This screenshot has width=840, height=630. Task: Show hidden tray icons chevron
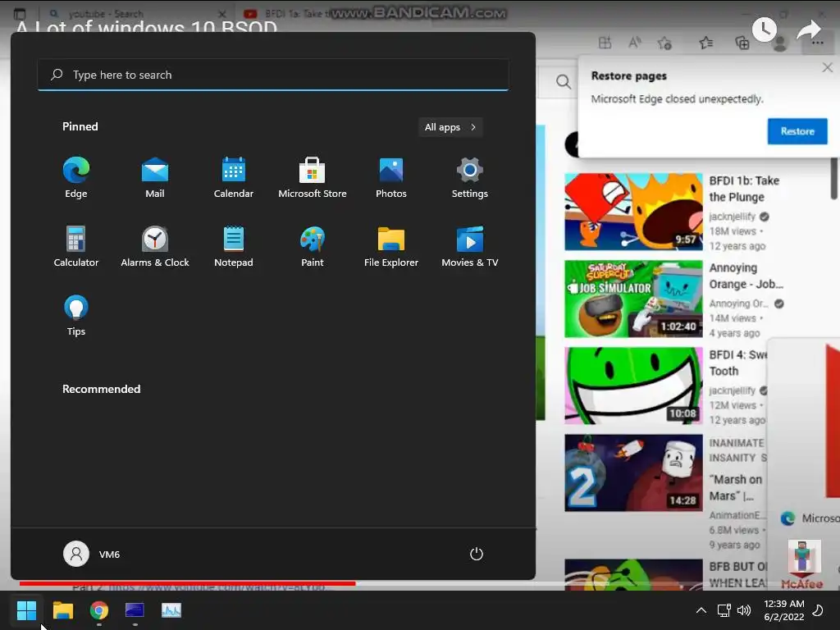tap(701, 610)
